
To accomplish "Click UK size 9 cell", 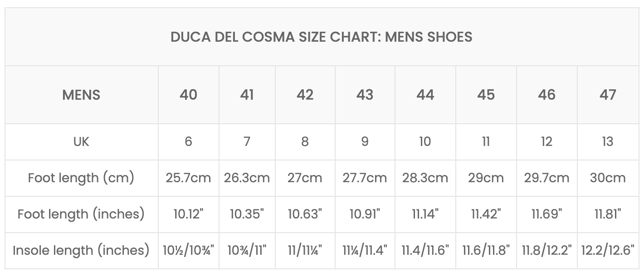I will [x=365, y=142].
